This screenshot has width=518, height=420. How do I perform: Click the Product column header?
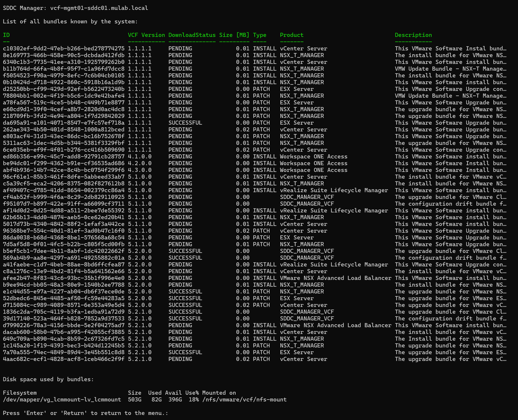tap(292, 35)
